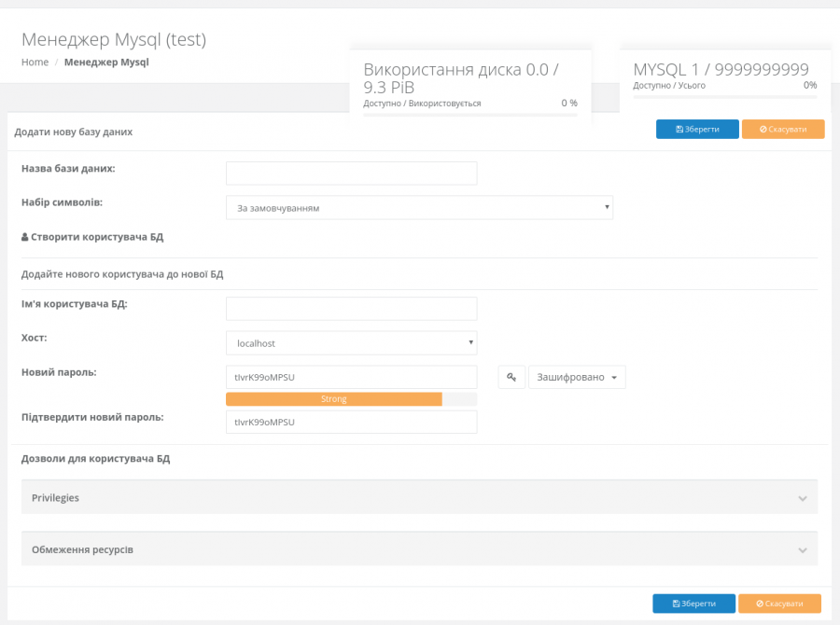Expand the Privileges section

(419, 498)
